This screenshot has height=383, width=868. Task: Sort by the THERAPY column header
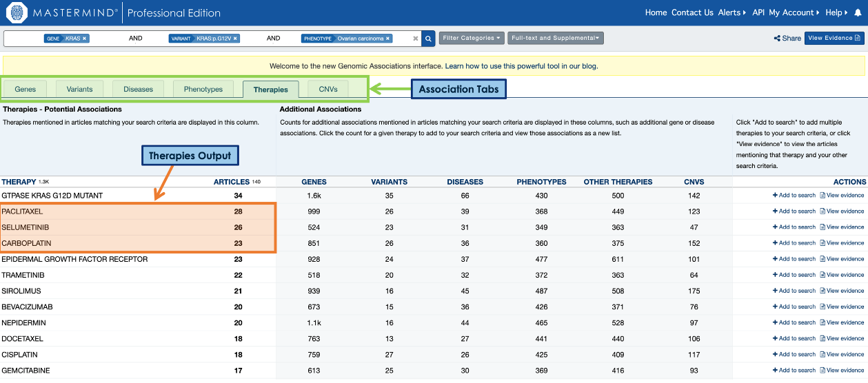coord(19,182)
